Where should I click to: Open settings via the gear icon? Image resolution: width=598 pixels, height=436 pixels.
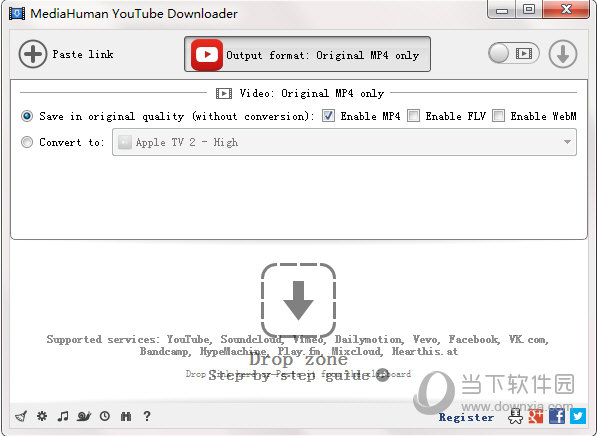[42, 416]
